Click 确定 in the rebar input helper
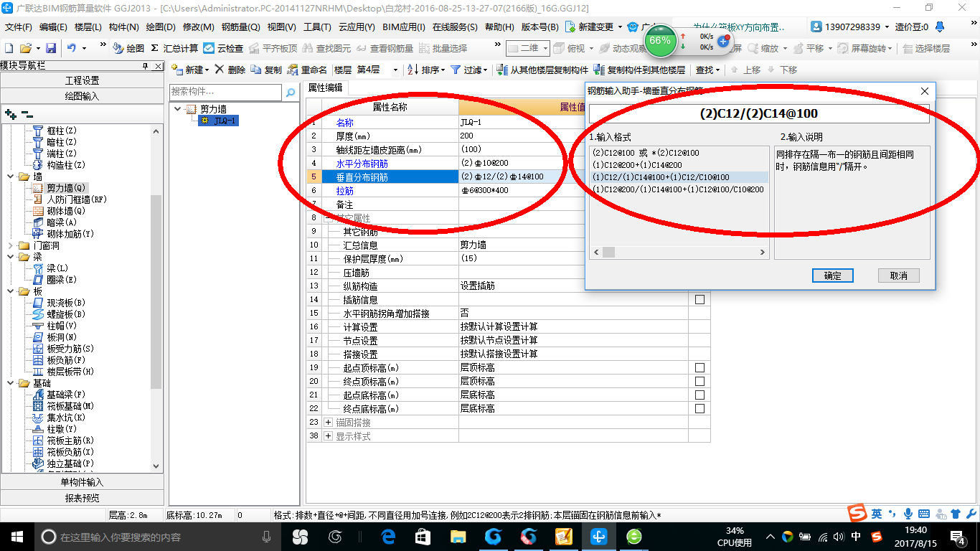The height and width of the screenshot is (551, 980). 832,275
